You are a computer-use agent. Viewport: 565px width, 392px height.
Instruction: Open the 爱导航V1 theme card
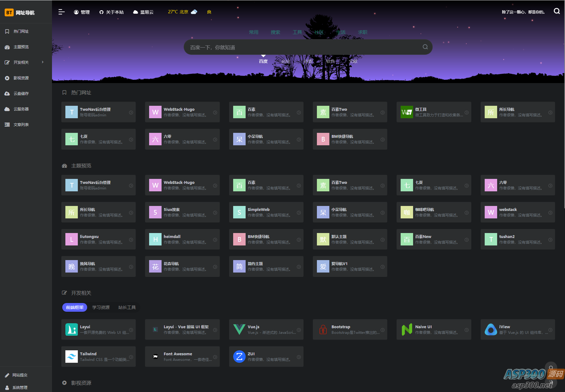[350, 266]
